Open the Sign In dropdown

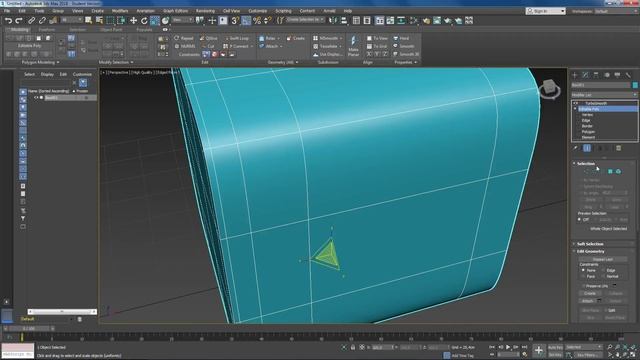545,11
